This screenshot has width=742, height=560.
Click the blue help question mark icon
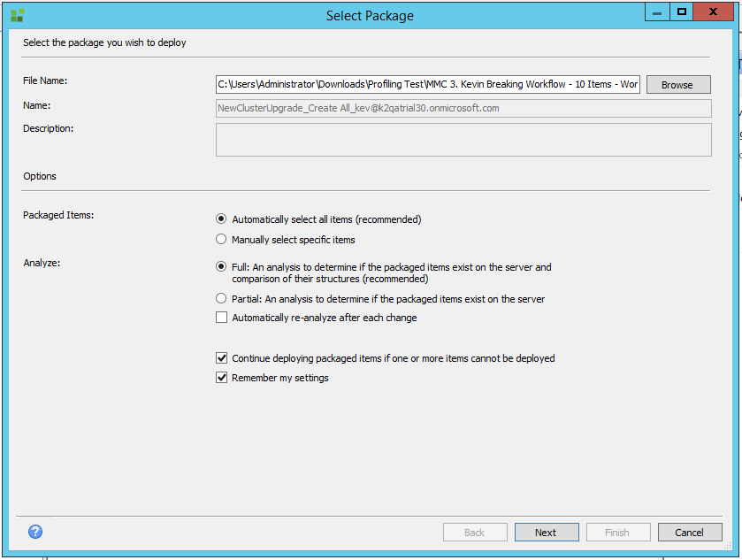[x=35, y=532]
